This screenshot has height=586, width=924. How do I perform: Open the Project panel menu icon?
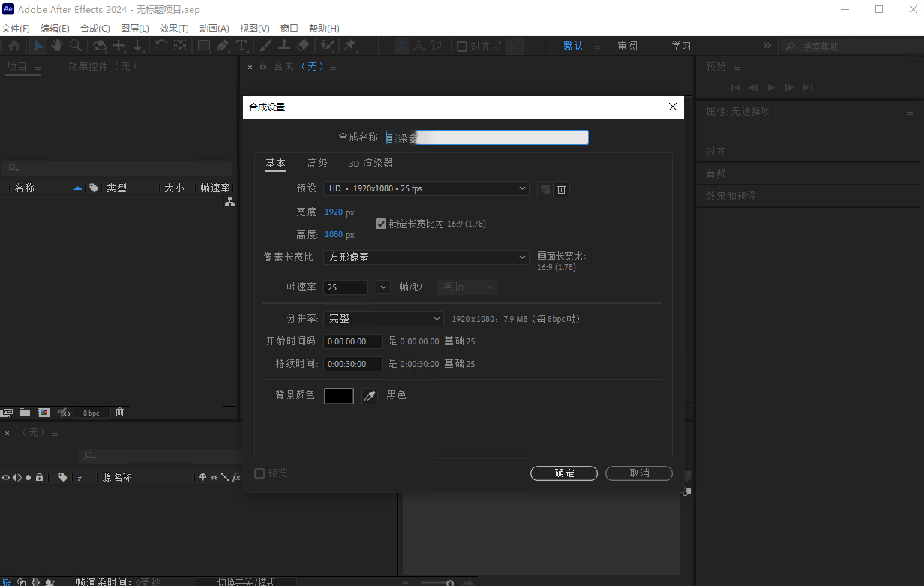(37, 67)
